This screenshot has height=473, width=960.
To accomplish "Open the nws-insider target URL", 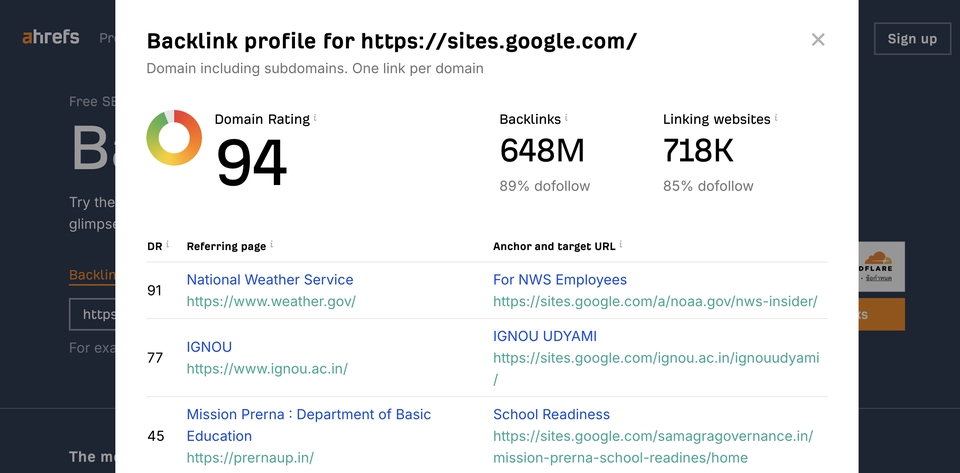I will click(655, 301).
